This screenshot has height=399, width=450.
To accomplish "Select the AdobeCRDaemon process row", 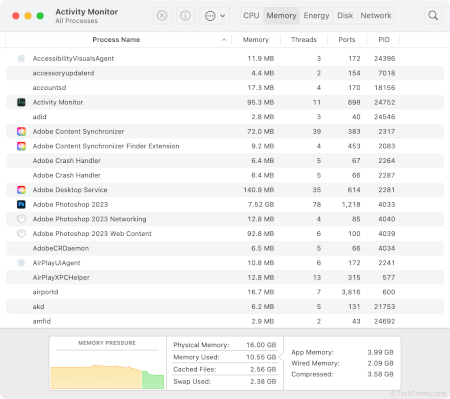I will (x=225, y=248).
